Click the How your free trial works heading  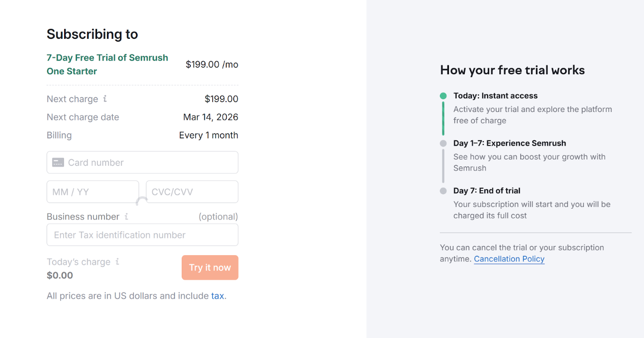(512, 70)
